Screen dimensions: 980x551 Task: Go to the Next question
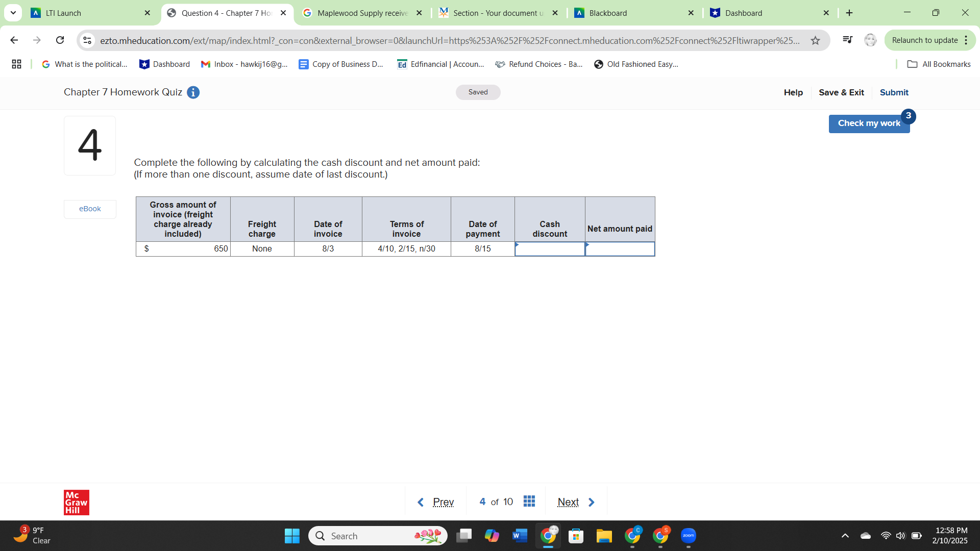tap(568, 502)
